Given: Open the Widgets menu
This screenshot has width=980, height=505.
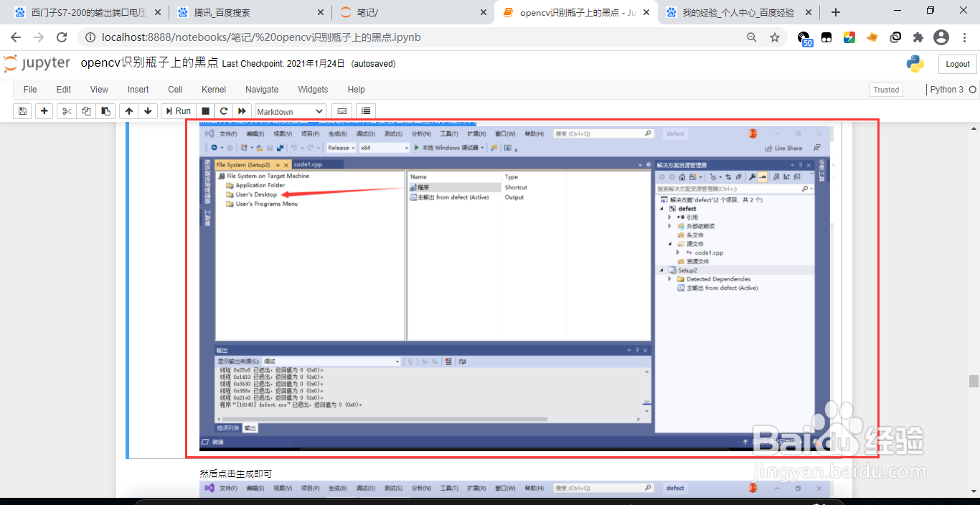Looking at the screenshot, I should click(x=313, y=90).
